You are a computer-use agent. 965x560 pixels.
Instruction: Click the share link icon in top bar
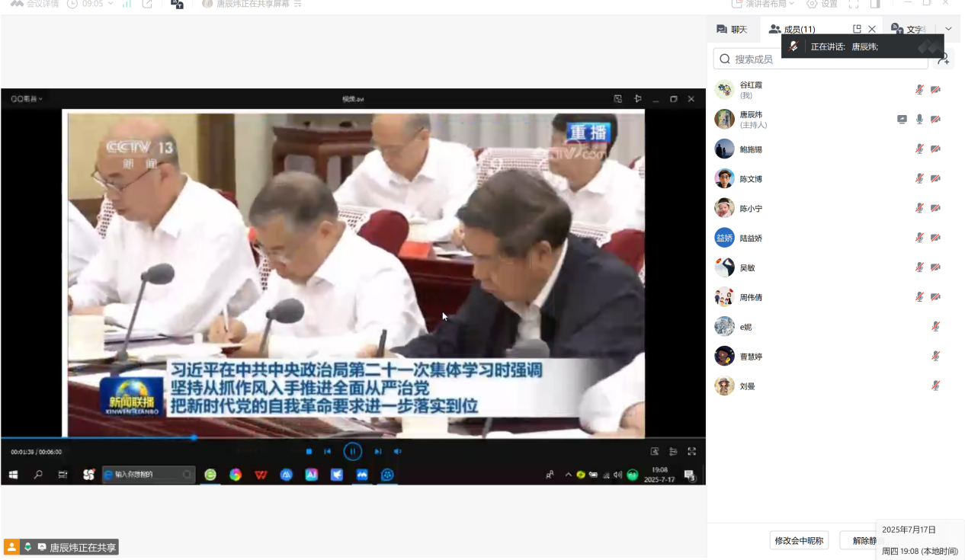pos(147,4)
